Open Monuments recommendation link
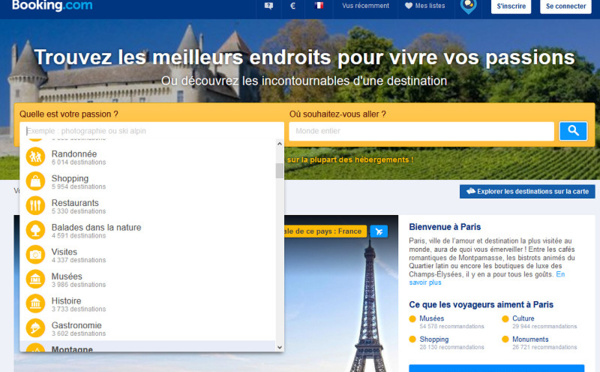Image resolution: width=600 pixels, height=372 pixels. 530,339
